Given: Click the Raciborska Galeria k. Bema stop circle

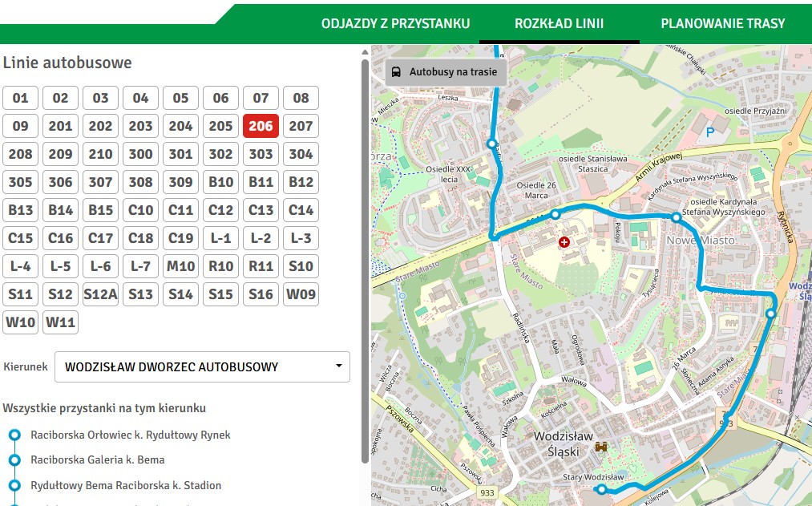Looking at the screenshot, I should point(14,460).
